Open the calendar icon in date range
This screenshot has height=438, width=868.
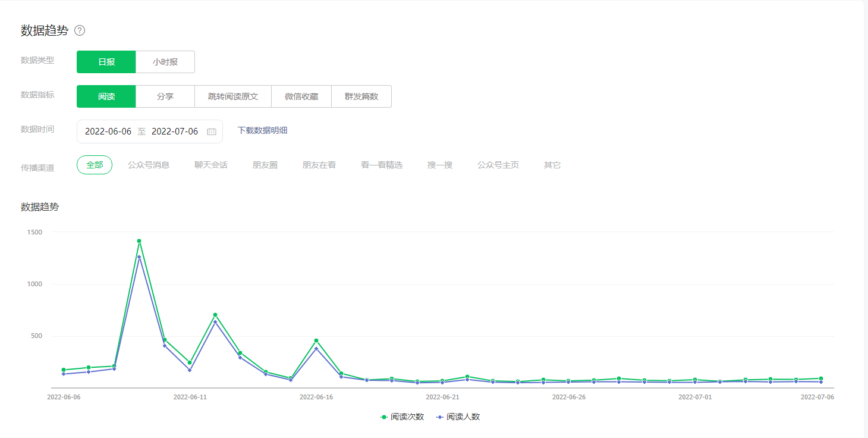pyautogui.click(x=211, y=132)
